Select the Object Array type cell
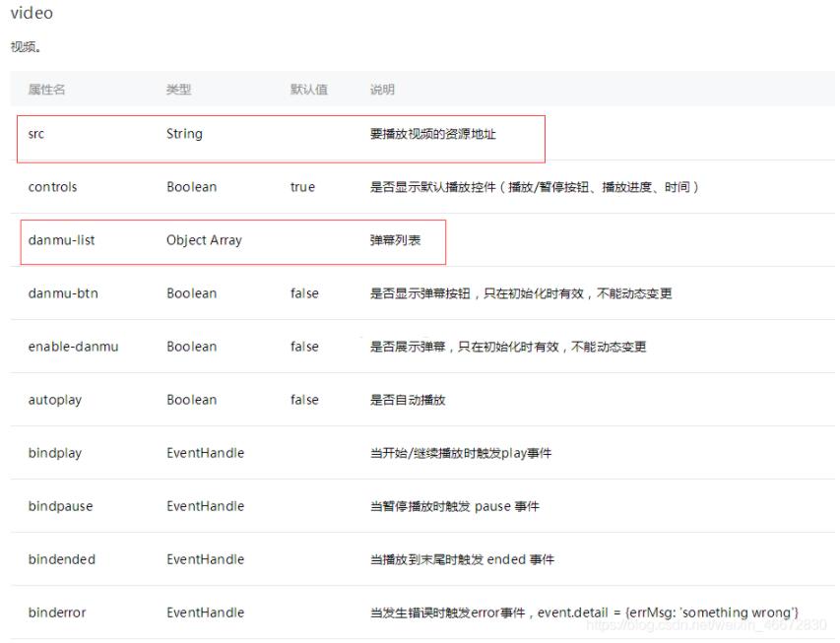The width and height of the screenshot is (840, 643). point(204,240)
